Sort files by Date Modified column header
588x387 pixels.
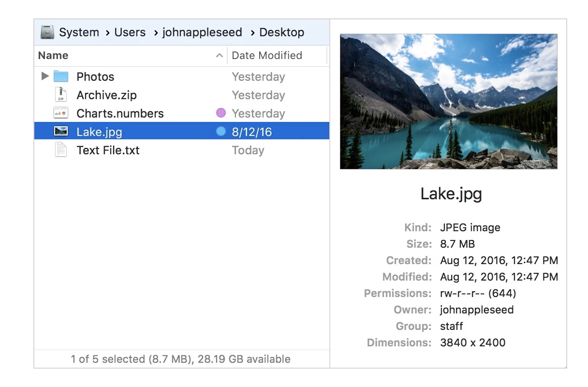267,56
